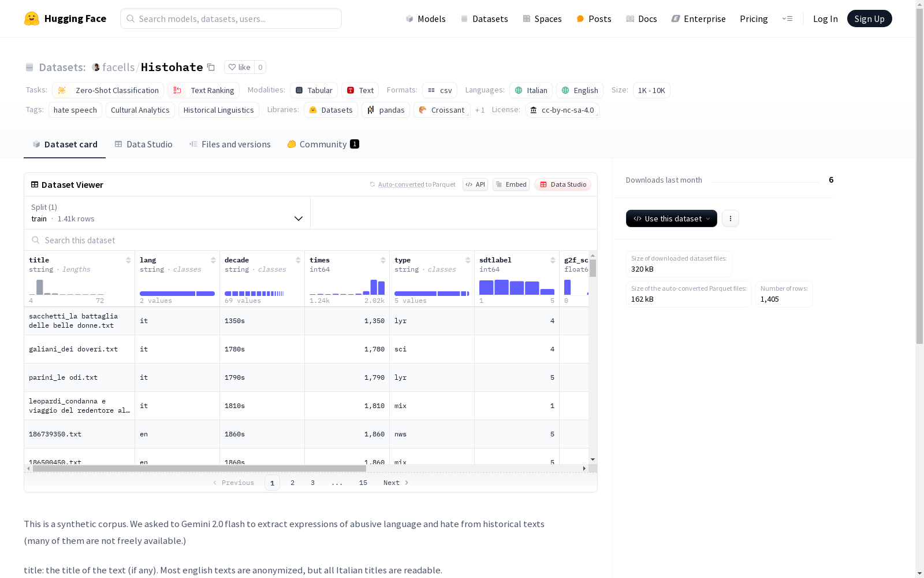Switch to the Data Studio tab

[144, 144]
